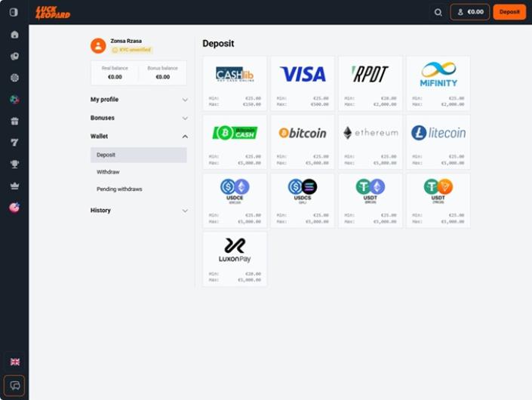This screenshot has width=532, height=400.
Task: Choose USDCS deposit method
Action: pyautogui.click(x=303, y=201)
